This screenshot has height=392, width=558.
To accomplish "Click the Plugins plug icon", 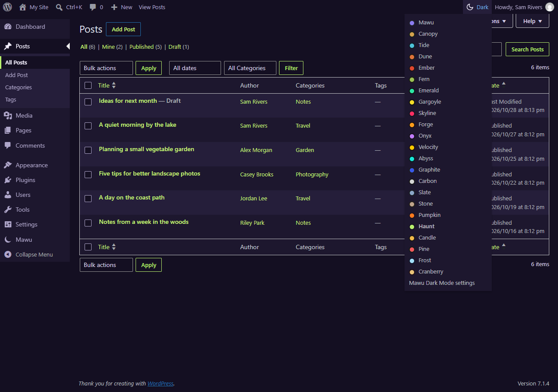I will (x=8, y=180).
